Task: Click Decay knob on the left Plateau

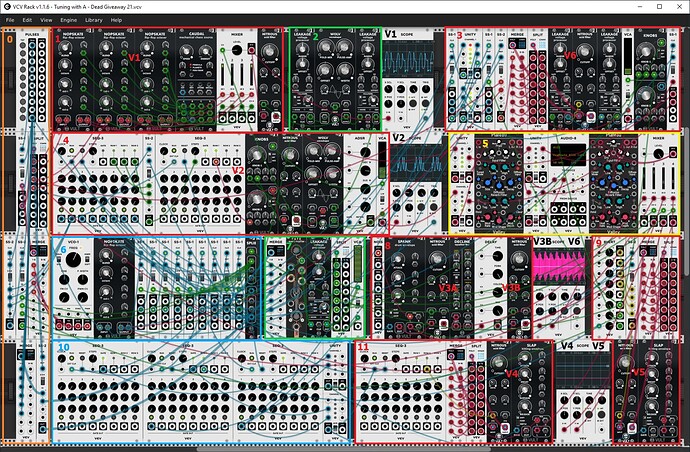Action: (x=510, y=182)
